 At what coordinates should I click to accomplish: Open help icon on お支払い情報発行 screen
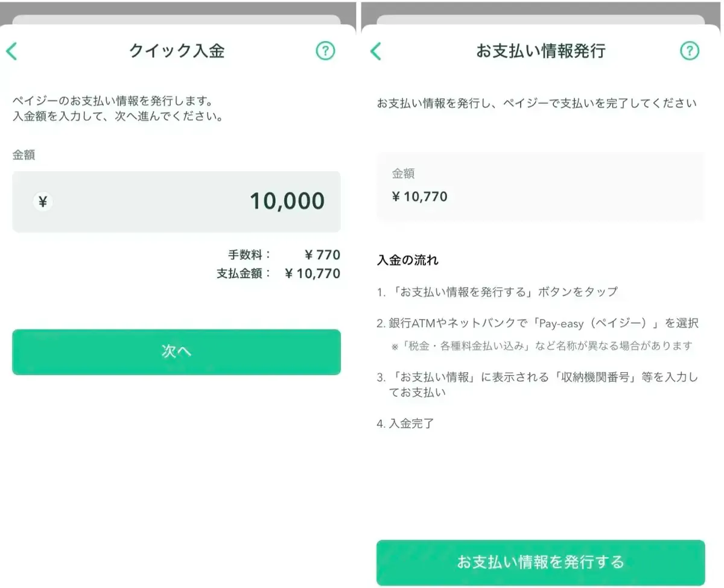pyautogui.click(x=690, y=51)
